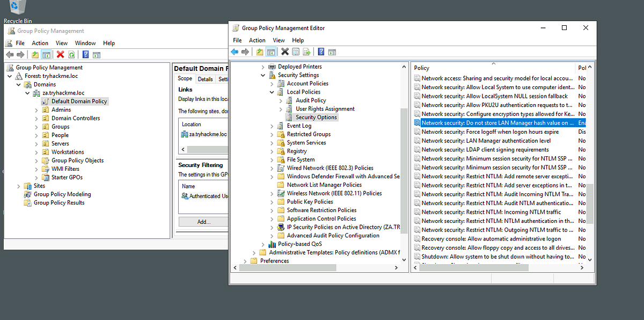The image size is (644, 320).
Task: Collapse the Local Policies tree node
Action: tap(271, 92)
